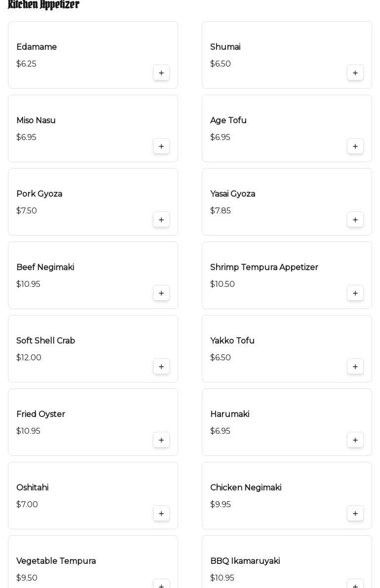Open the BBQ Ikamaruyaki item name
The width and height of the screenshot is (380, 588).
pyautogui.click(x=245, y=561)
